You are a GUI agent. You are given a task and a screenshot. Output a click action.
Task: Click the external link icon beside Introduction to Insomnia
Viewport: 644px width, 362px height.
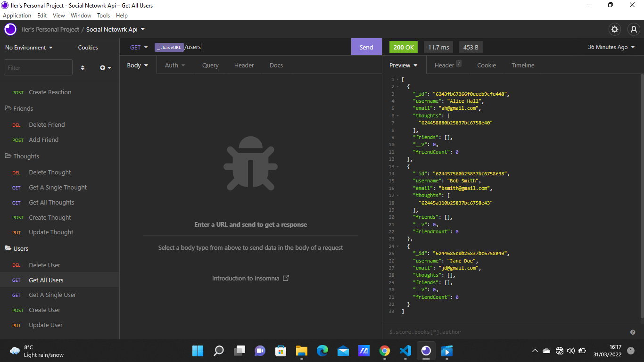point(286,278)
